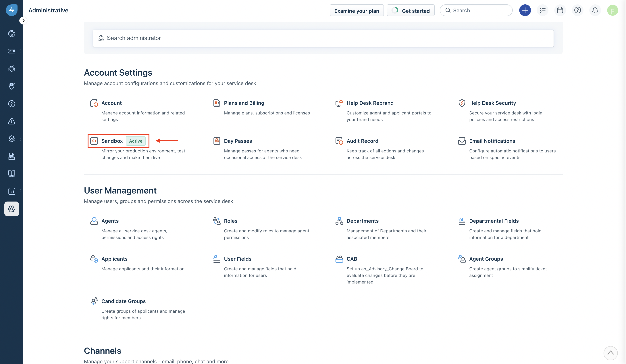Open the Agent Groups settings

click(x=486, y=259)
